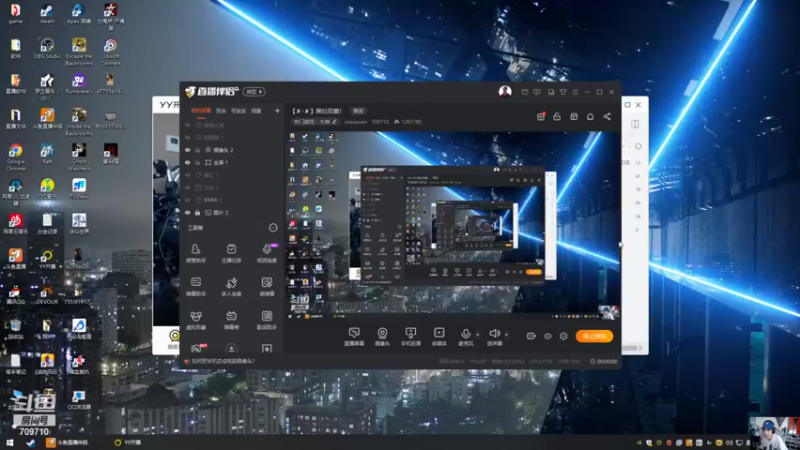
Task: Click the first message icon after the avatar
Action: [524, 92]
